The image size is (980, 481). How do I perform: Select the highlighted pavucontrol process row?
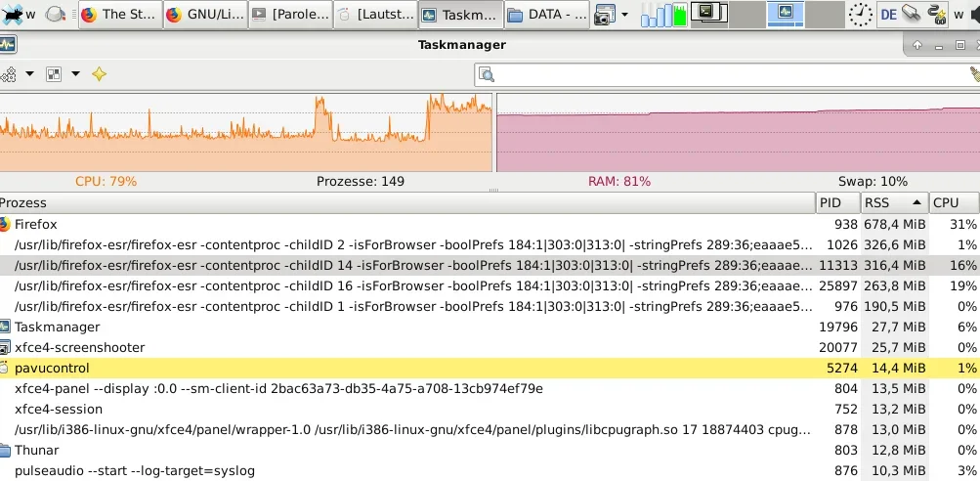pos(490,368)
